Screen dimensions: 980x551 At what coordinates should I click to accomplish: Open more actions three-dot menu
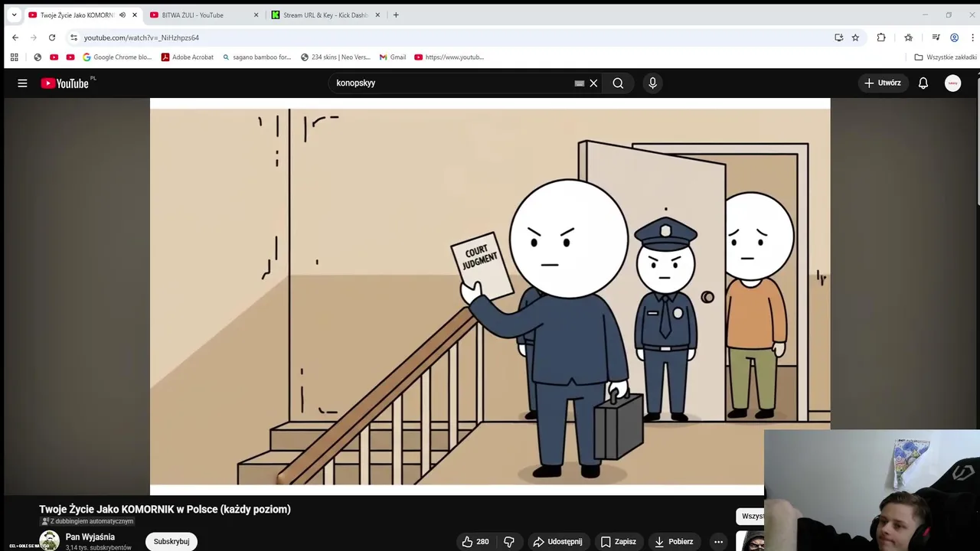coord(718,541)
